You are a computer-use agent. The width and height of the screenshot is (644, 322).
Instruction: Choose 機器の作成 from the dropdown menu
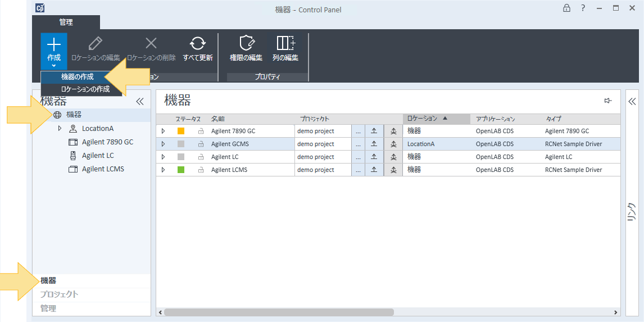77,77
